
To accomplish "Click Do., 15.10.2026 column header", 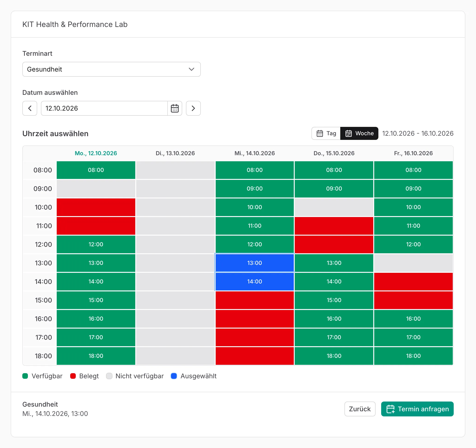I will click(334, 153).
